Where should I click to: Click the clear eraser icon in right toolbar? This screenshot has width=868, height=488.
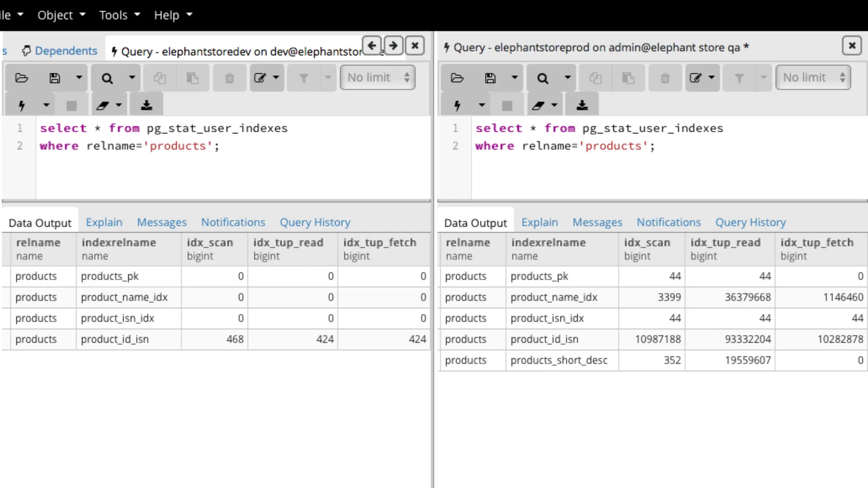[x=538, y=105]
